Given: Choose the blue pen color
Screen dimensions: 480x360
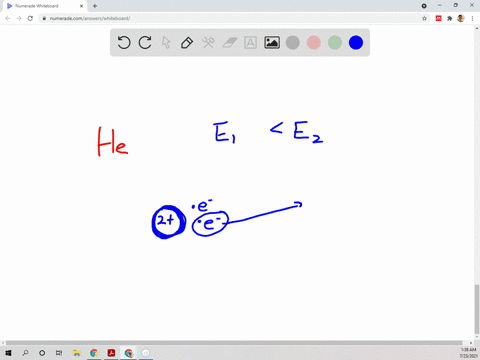Looking at the screenshot, I should pyautogui.click(x=356, y=43).
